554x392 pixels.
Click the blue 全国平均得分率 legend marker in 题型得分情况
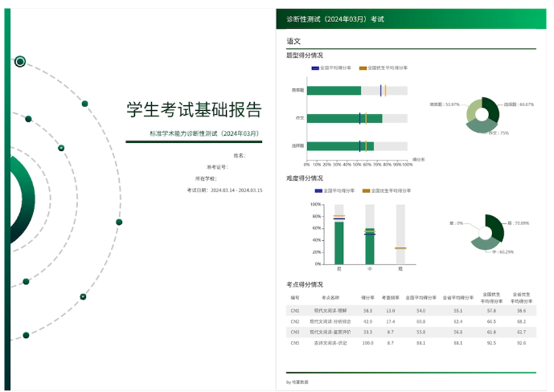click(x=316, y=68)
